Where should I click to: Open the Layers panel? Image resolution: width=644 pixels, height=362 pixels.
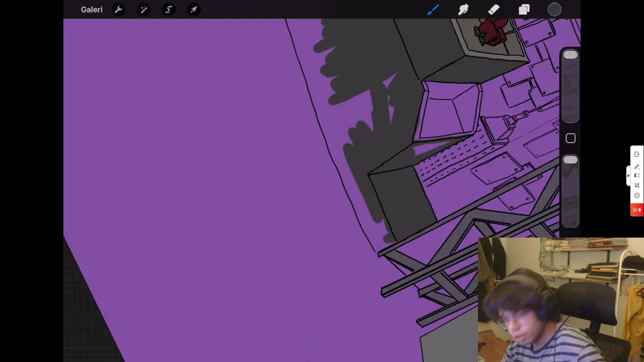click(x=524, y=10)
